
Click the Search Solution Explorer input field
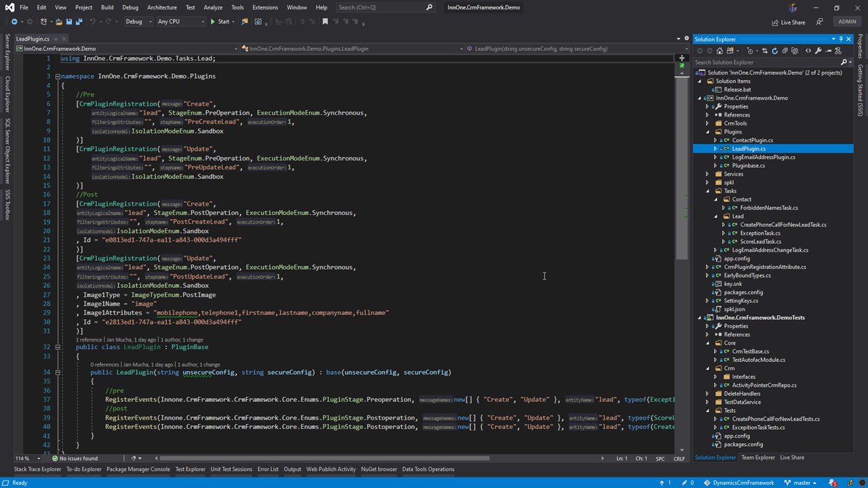pos(766,62)
